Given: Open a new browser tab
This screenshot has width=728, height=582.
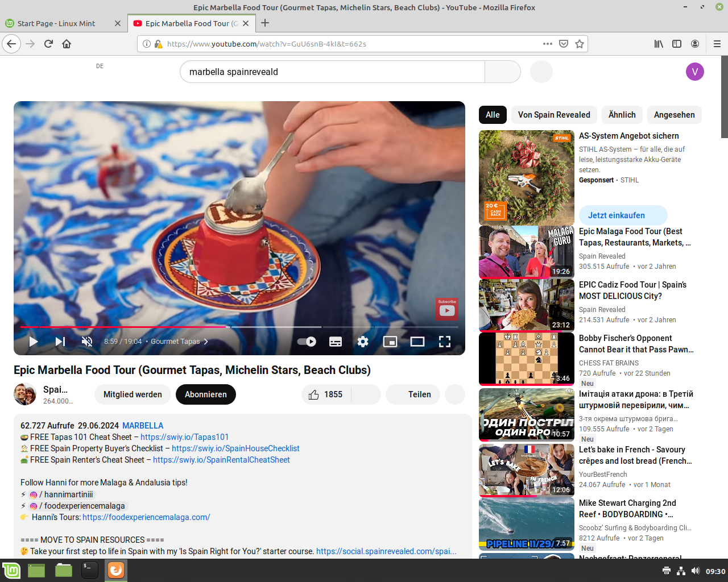Looking at the screenshot, I should (x=265, y=23).
